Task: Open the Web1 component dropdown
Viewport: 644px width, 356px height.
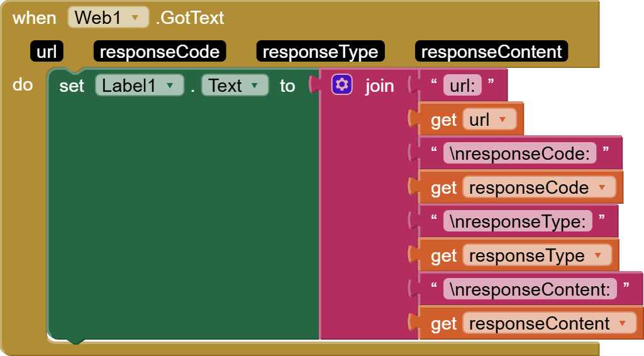Action: (134, 18)
